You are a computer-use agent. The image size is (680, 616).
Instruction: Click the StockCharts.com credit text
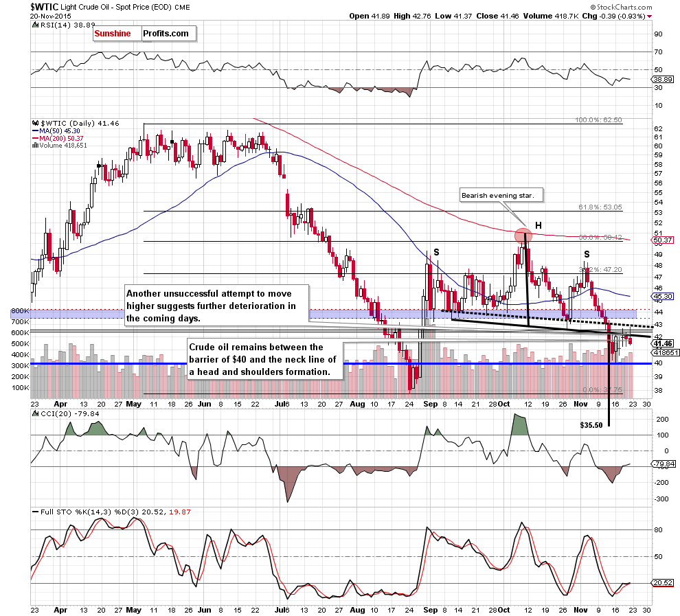coord(621,7)
